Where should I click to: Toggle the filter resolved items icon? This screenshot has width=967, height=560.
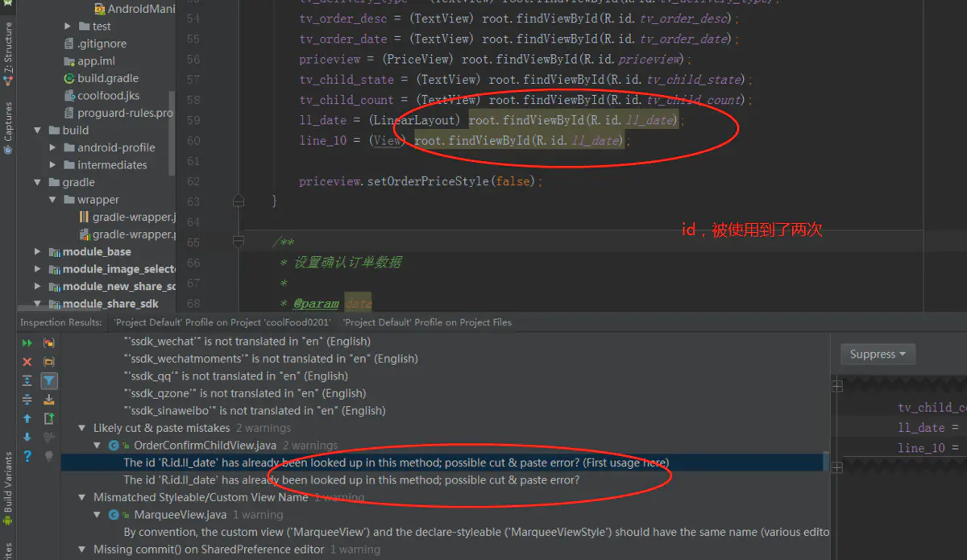(49, 381)
